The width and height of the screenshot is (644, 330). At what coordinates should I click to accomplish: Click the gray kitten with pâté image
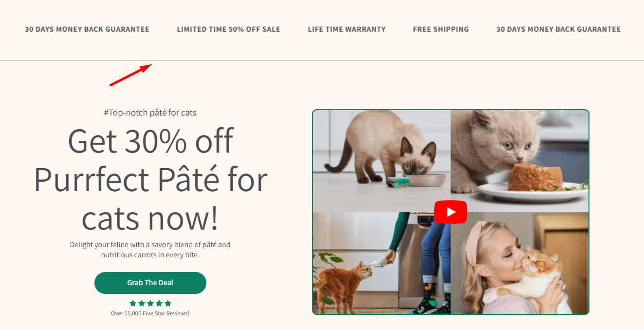519,161
